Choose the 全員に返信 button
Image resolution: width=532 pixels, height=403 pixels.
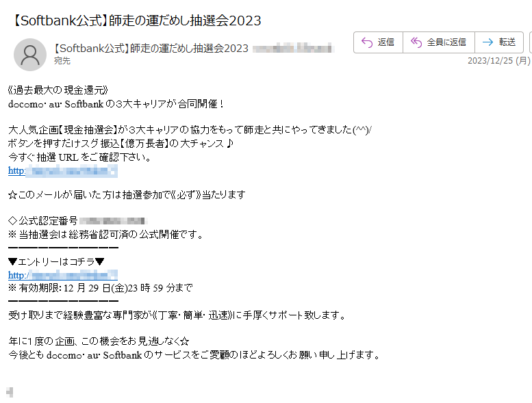pyautogui.click(x=439, y=42)
